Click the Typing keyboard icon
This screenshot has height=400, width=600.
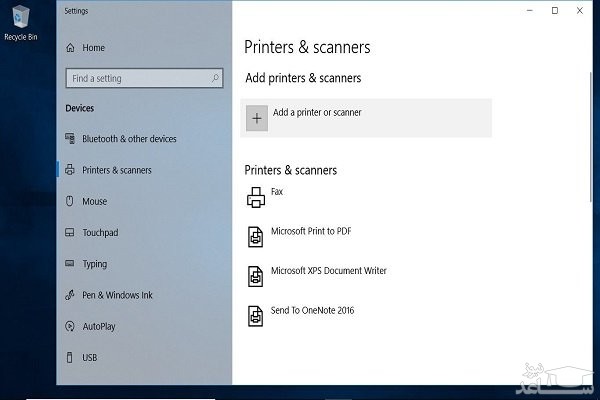coord(70,264)
